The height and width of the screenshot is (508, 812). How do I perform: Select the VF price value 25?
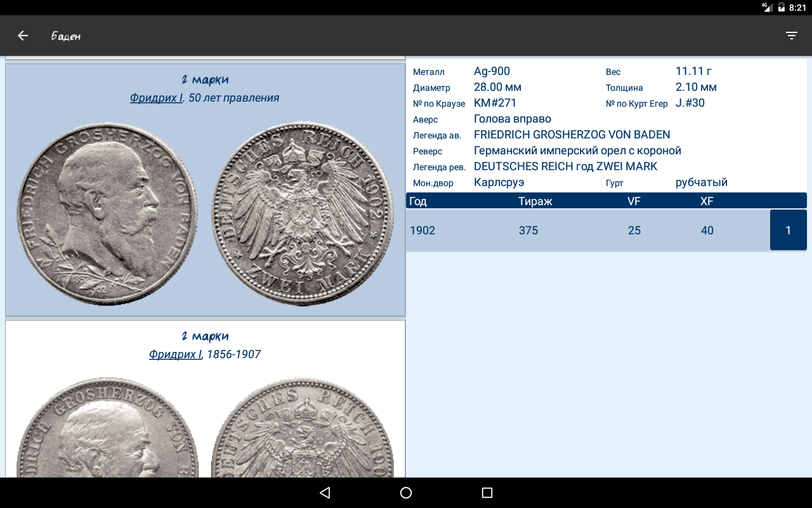pyautogui.click(x=634, y=231)
